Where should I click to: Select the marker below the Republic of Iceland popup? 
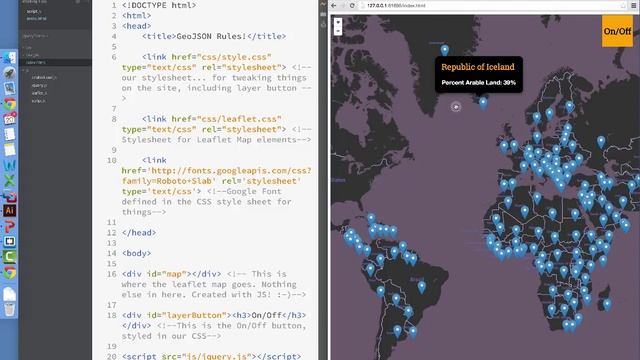(483, 103)
